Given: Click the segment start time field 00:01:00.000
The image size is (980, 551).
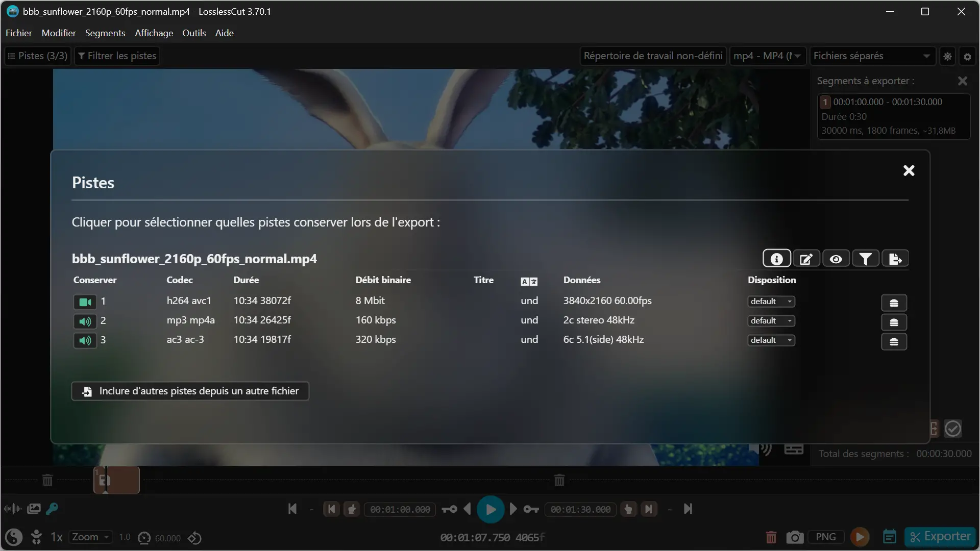Looking at the screenshot, I should coord(400,510).
